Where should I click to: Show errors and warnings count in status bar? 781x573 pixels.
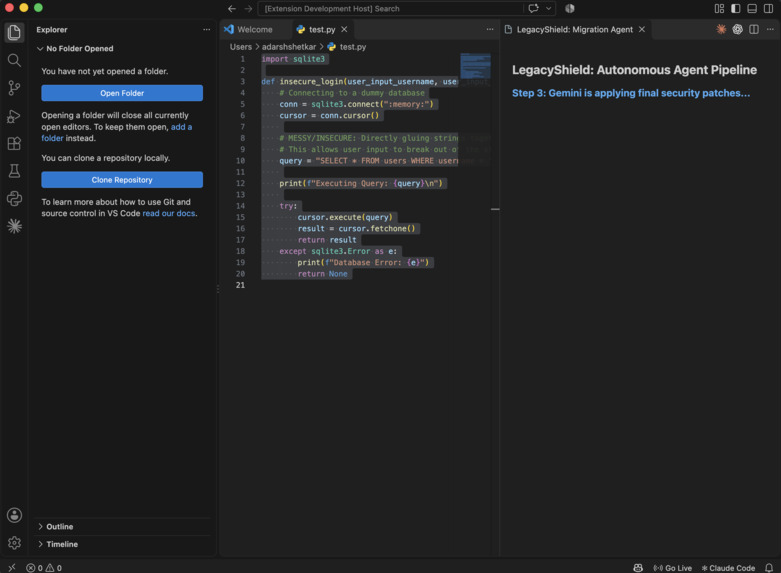(44, 568)
